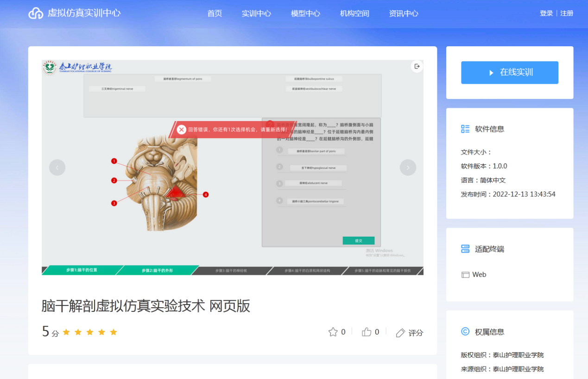Click the thumbs-up like icon

[x=367, y=332]
